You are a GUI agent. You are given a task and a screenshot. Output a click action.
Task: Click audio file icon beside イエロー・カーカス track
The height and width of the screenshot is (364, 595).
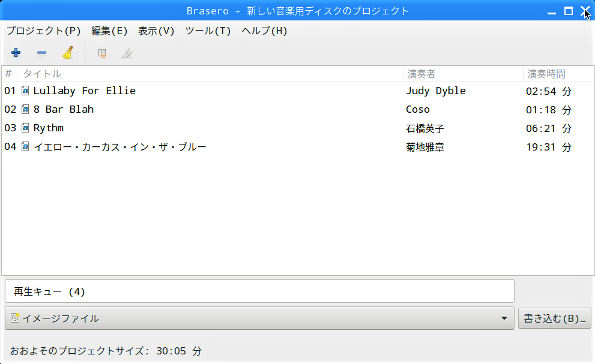tap(25, 146)
